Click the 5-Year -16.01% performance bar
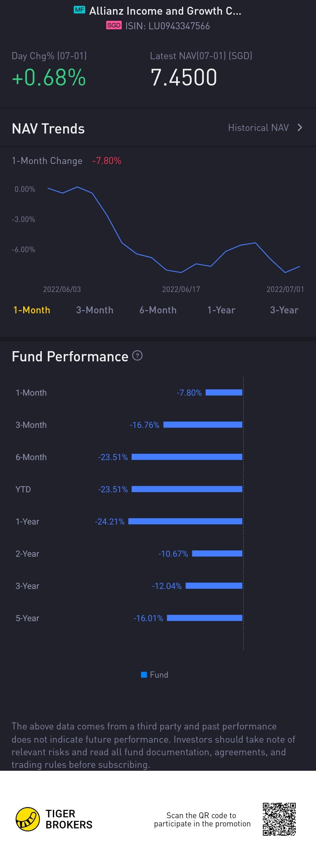This screenshot has height=868, width=316. tap(205, 618)
